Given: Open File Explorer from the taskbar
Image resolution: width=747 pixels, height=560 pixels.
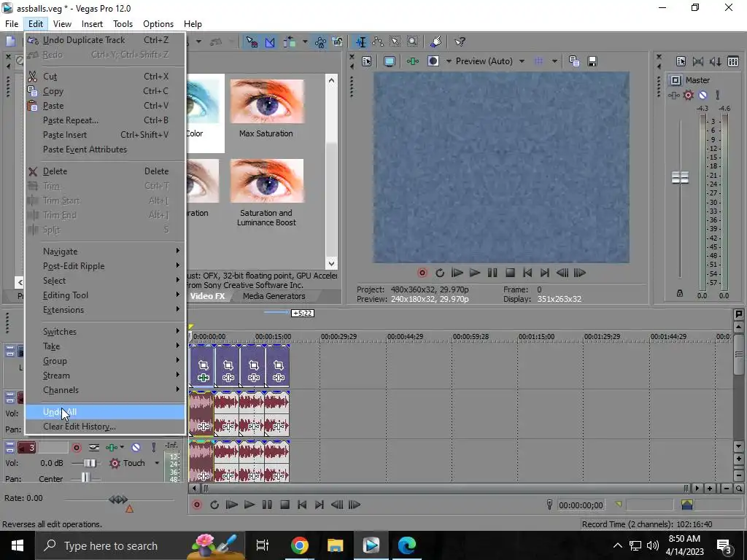Looking at the screenshot, I should 336,545.
